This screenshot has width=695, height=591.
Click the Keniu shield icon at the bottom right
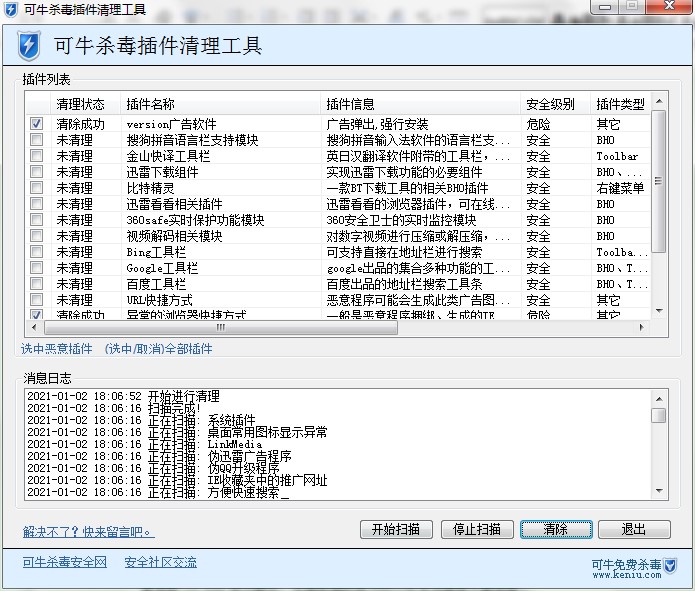[x=670, y=565]
